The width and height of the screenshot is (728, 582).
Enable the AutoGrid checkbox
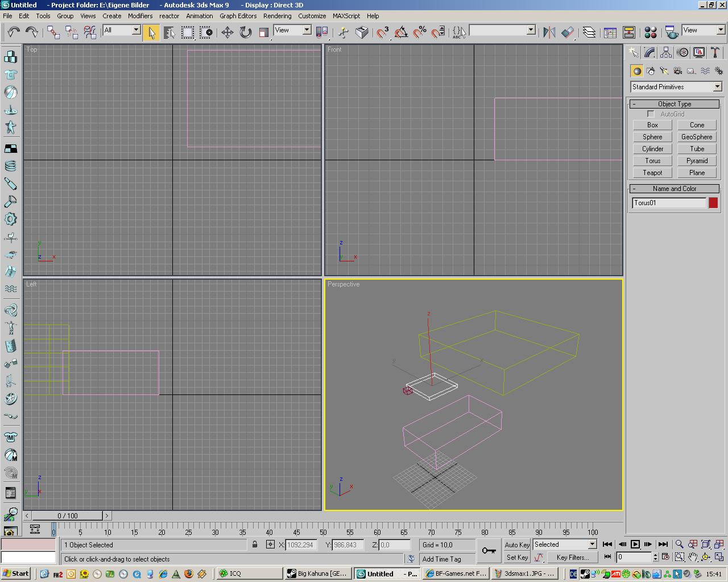coord(651,114)
